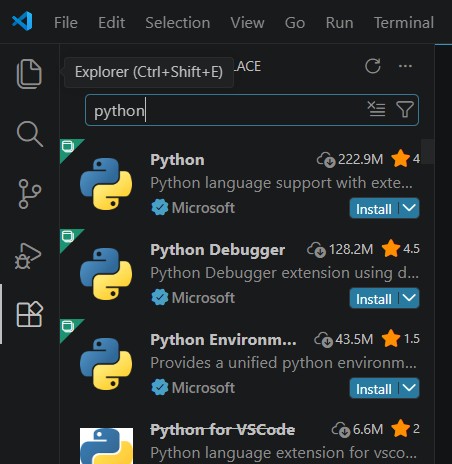452x464 pixels.
Task: Expand install options for Python Debugger
Action: point(409,298)
